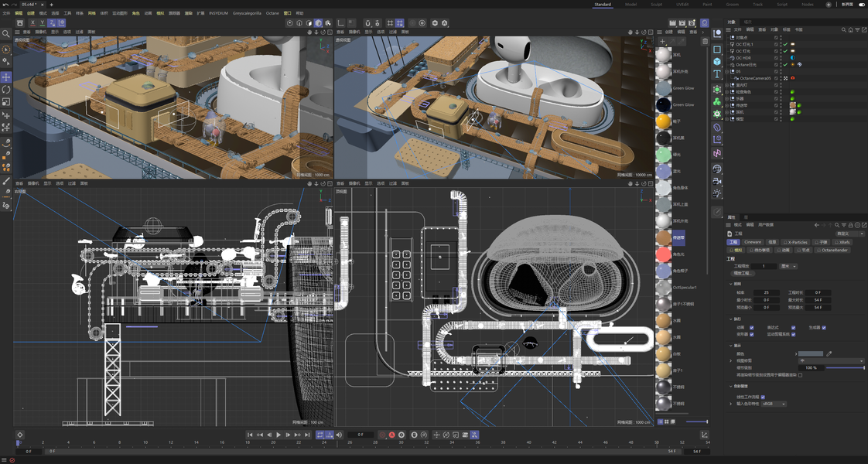This screenshot has height=464, width=868.
Task: Select the Scale tool in left toolbar
Action: click(x=6, y=102)
